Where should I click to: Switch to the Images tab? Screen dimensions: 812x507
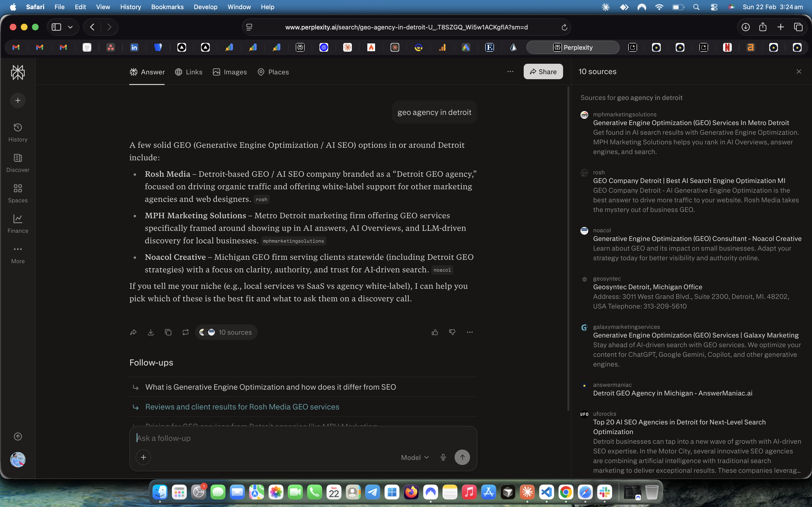(x=230, y=72)
